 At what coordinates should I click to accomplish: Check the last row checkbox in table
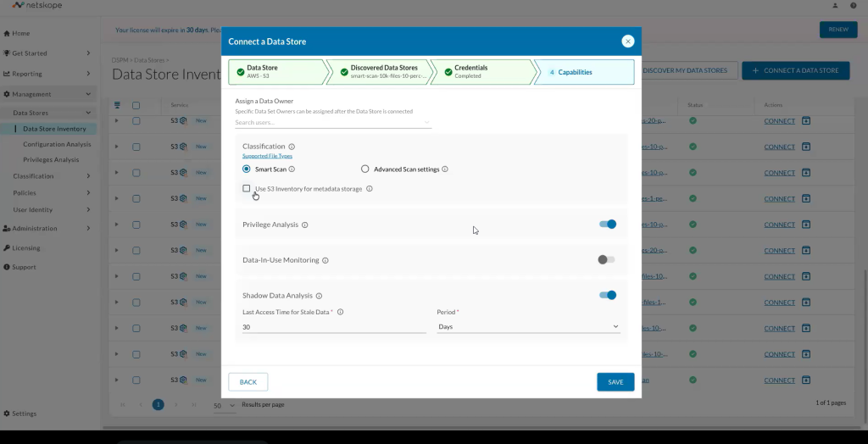coord(136,380)
